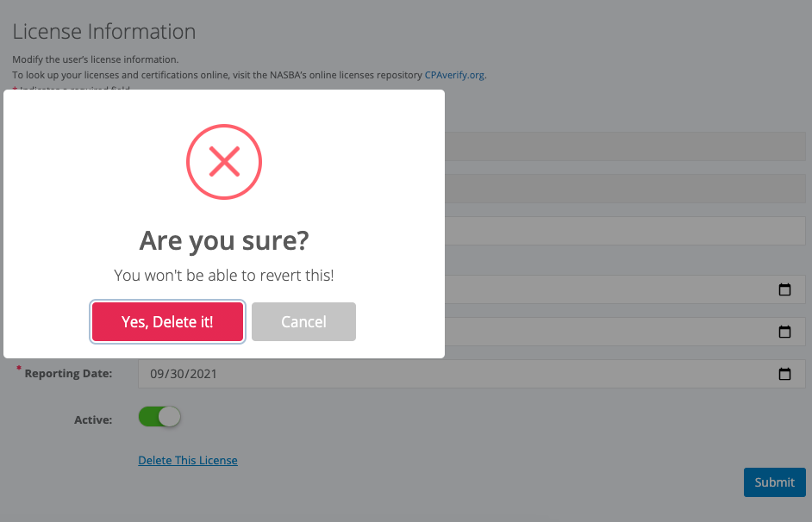The image size is (812, 522).
Task: Click the "Are you sure?" dialog heading
Action: (x=224, y=240)
